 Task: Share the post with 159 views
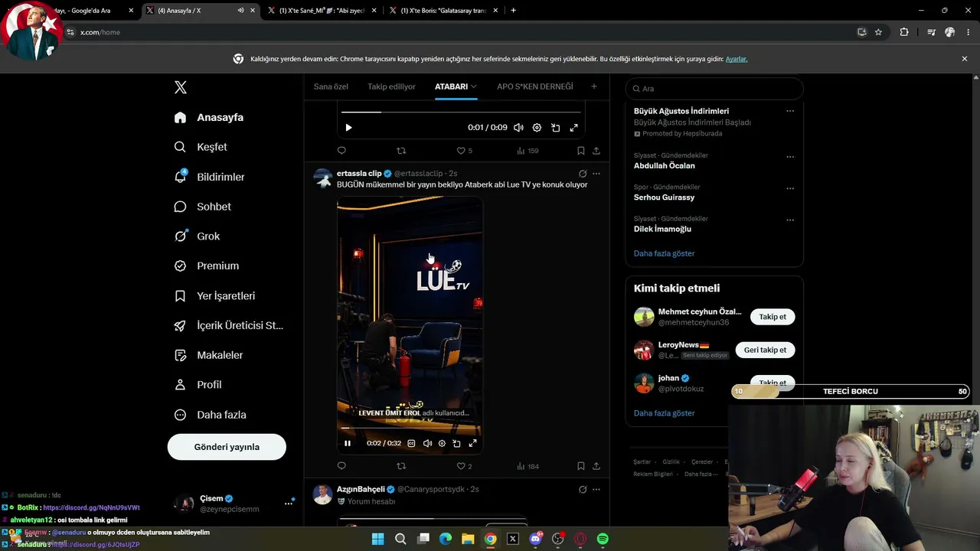pos(596,151)
